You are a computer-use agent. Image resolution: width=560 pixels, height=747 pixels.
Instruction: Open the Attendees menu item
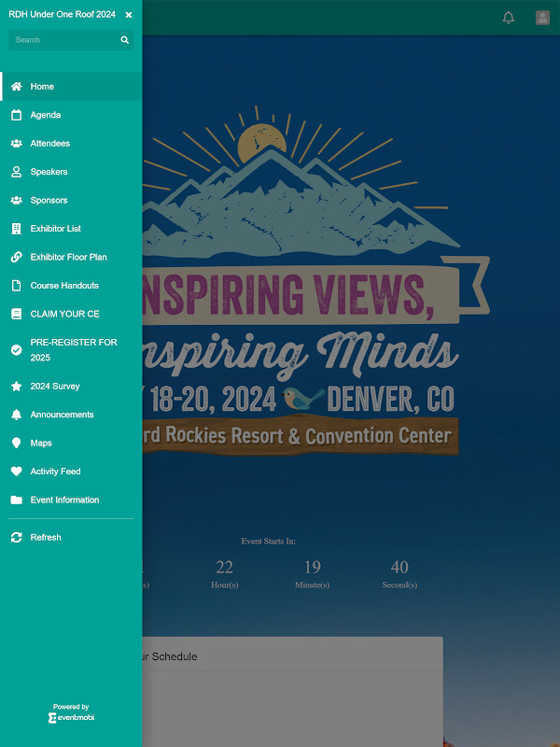71,144
